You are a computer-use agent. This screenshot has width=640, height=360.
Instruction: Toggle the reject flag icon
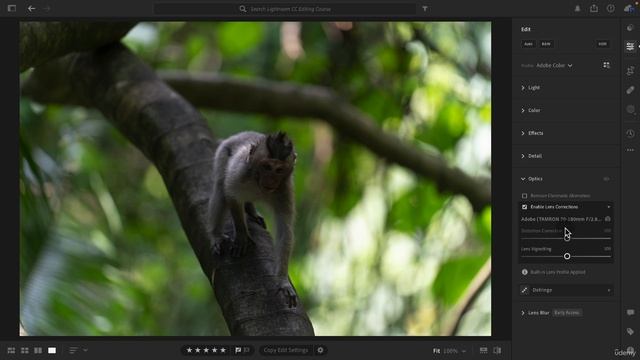pos(246,350)
